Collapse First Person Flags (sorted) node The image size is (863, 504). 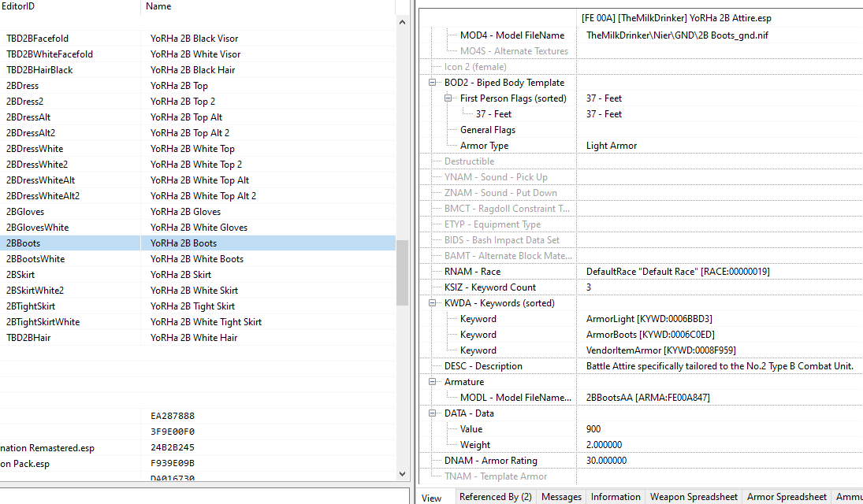[x=448, y=98]
